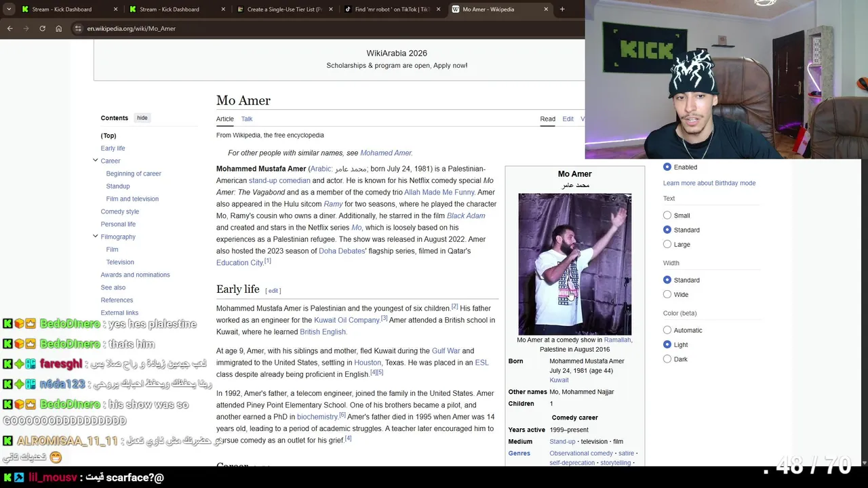Click the TikTok favicon on its tab
Viewport: 868px width, 488px height.
(348, 9)
